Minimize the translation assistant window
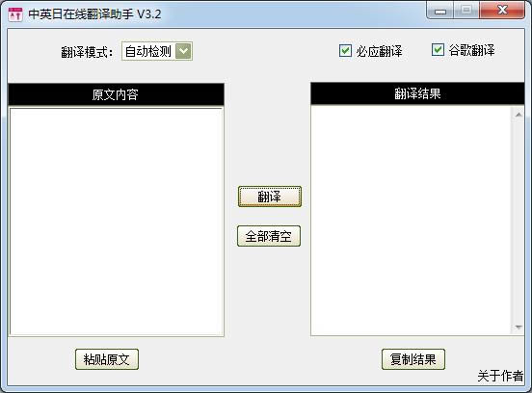This screenshot has height=393, width=532. pos(440,11)
